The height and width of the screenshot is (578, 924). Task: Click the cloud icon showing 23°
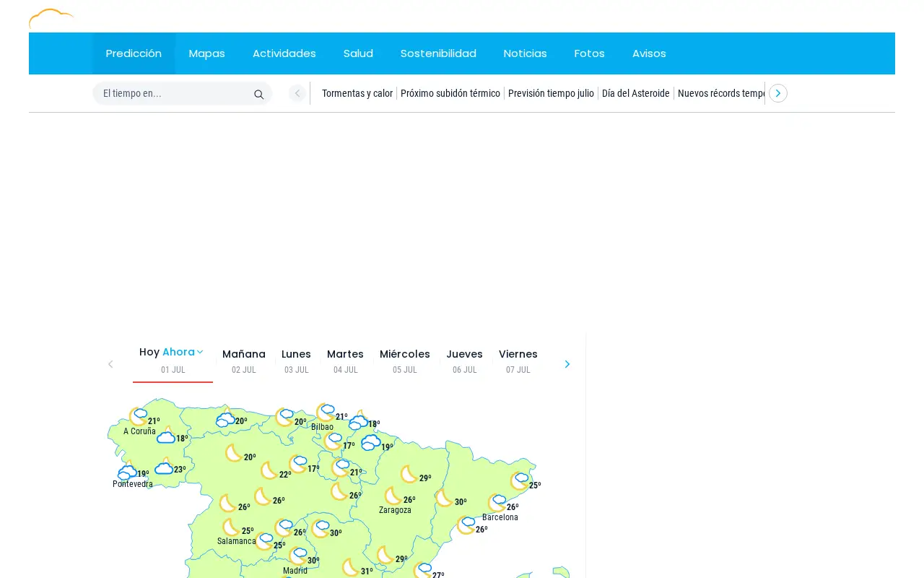164,467
